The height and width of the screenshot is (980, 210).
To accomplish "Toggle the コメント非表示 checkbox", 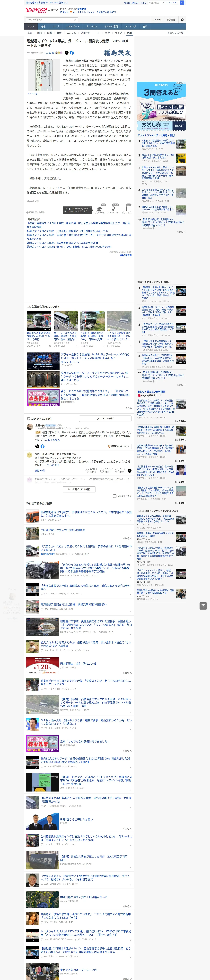I will point(115,496).
